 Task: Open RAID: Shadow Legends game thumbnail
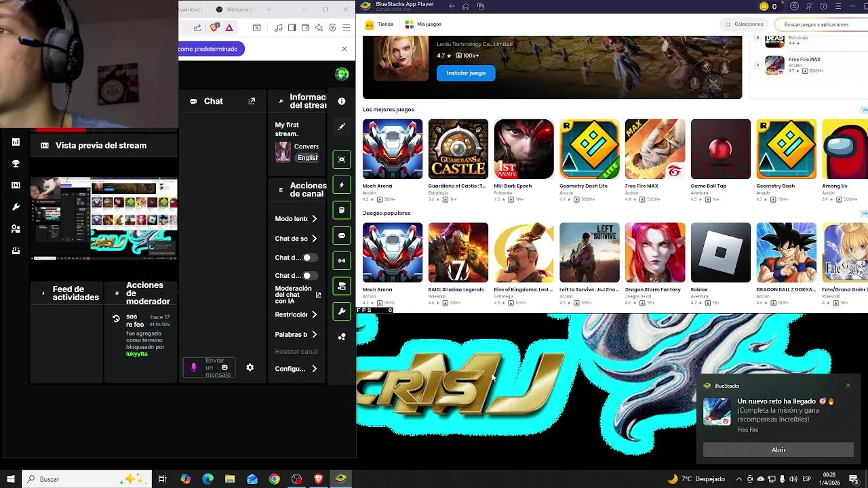pos(458,253)
